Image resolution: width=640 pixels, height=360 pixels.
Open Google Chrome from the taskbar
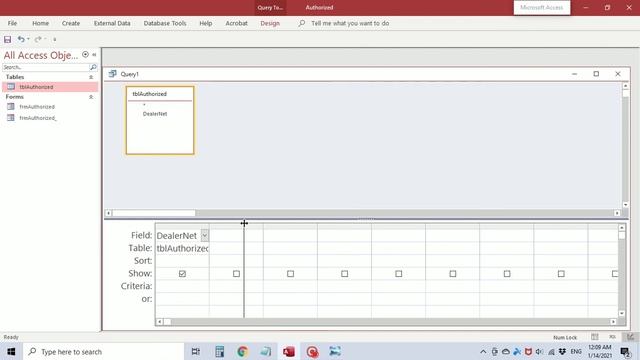(242, 351)
